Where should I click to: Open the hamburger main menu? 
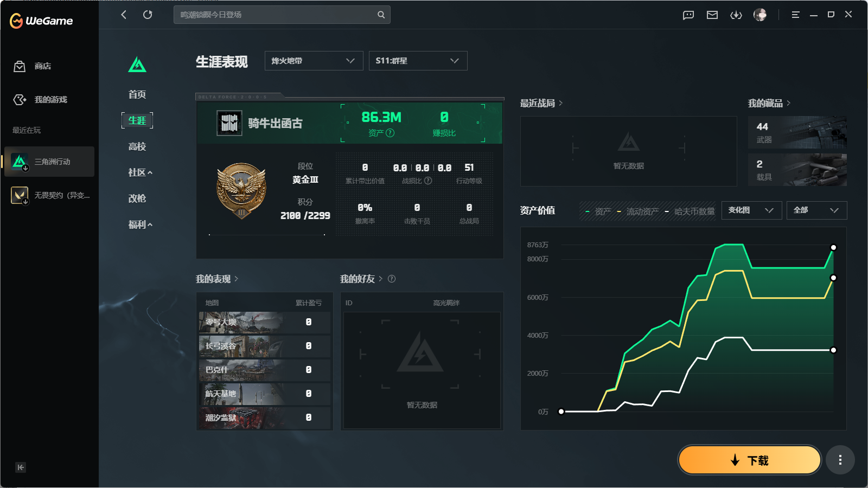click(x=795, y=15)
